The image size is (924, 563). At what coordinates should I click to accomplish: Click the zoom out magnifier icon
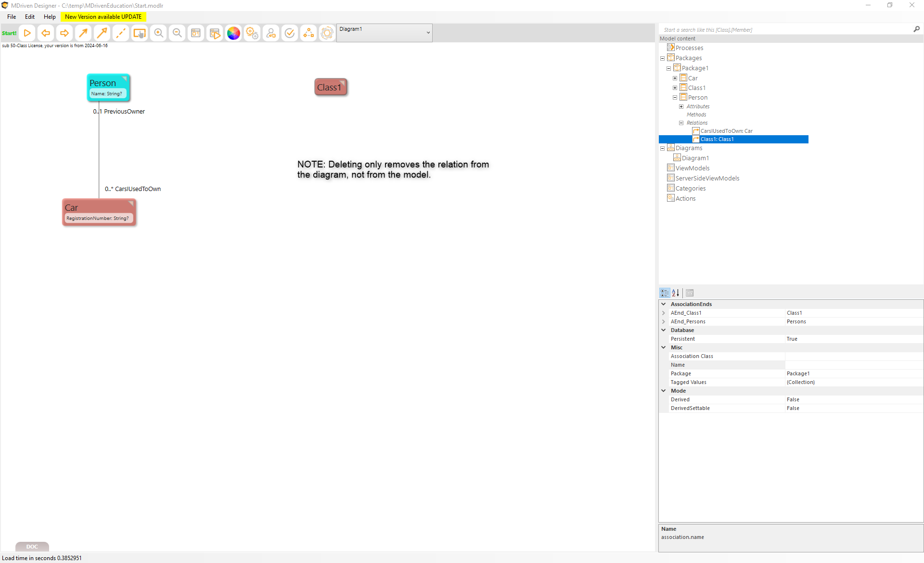pyautogui.click(x=177, y=33)
